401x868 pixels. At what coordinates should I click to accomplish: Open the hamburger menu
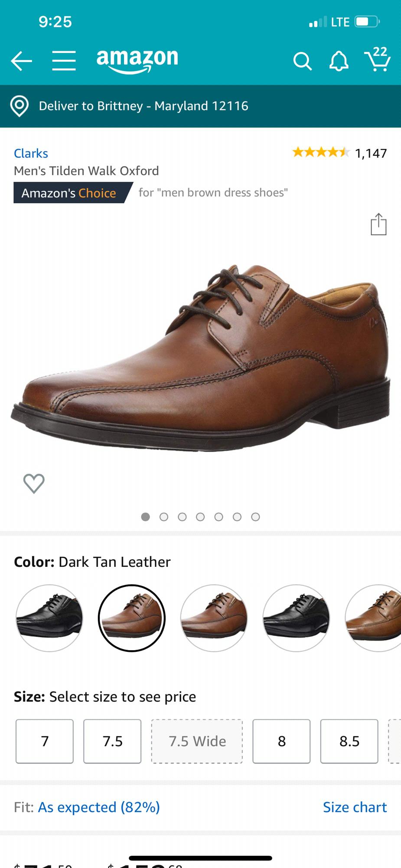(64, 60)
